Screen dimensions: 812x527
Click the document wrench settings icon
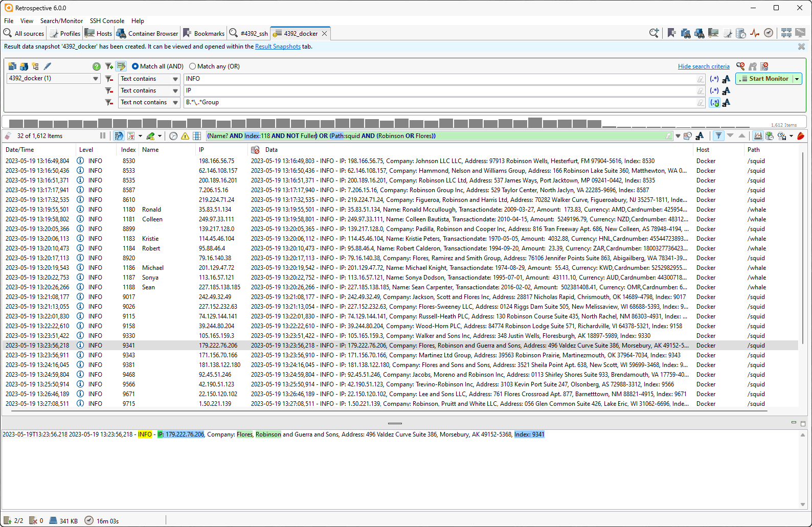727,33
